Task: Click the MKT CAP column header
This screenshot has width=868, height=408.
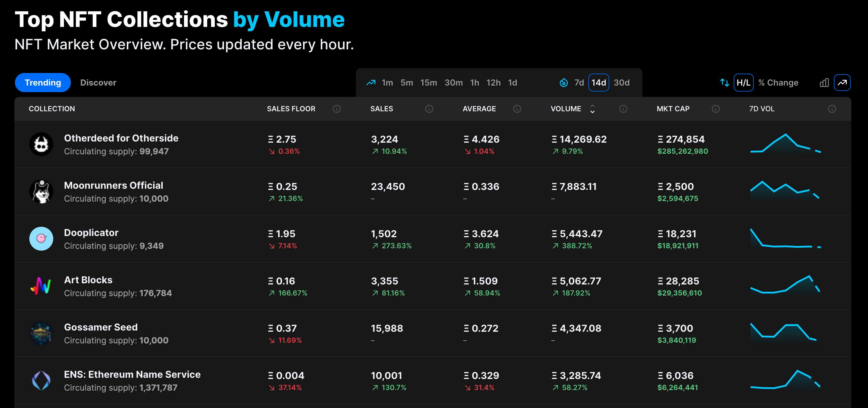Action: (673, 109)
